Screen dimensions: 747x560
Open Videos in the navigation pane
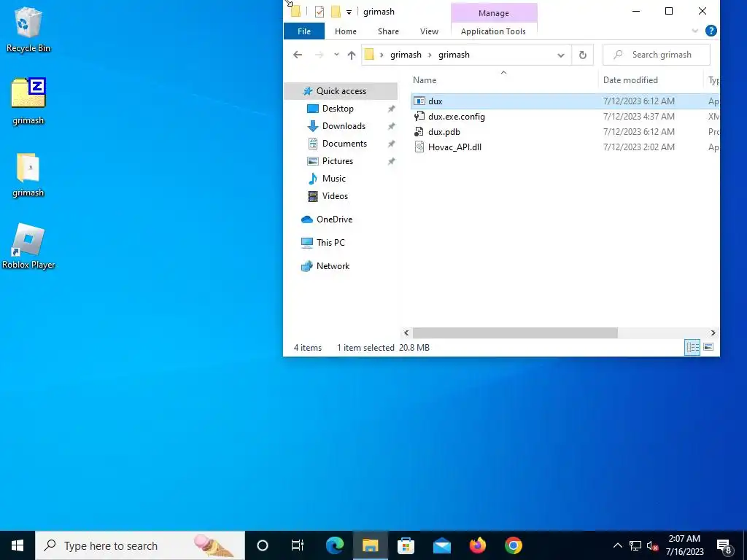335,196
